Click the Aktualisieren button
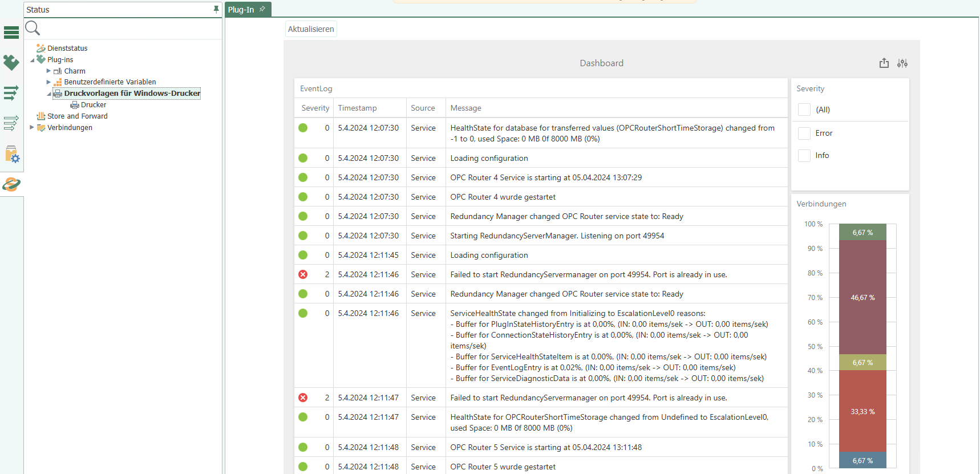Image resolution: width=980 pixels, height=474 pixels. 311,29
